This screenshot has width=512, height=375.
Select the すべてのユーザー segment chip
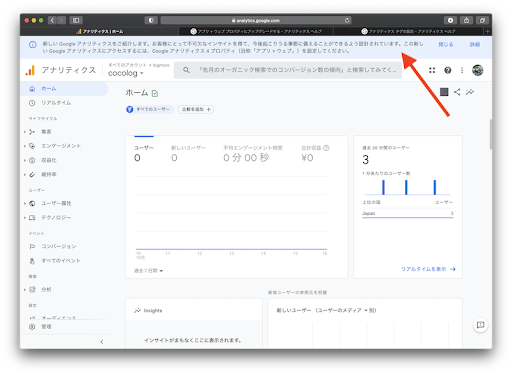pyautogui.click(x=150, y=109)
